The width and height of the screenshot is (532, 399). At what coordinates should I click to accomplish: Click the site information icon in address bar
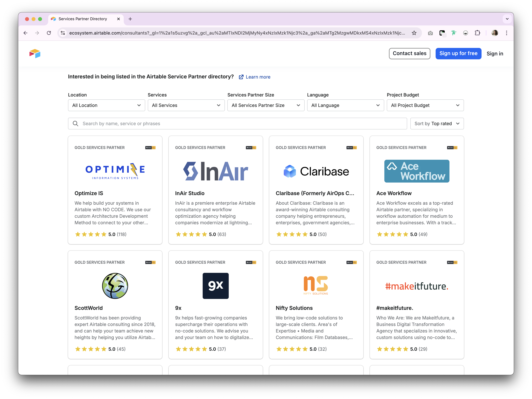(63, 33)
